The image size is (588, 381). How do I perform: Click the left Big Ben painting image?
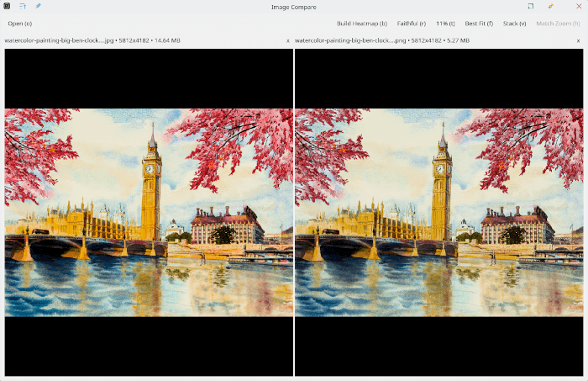pos(149,213)
